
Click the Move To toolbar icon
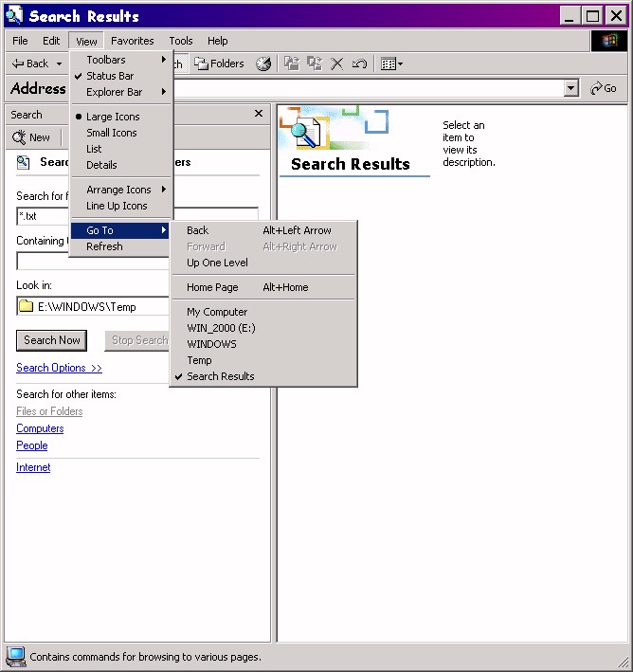click(292, 64)
